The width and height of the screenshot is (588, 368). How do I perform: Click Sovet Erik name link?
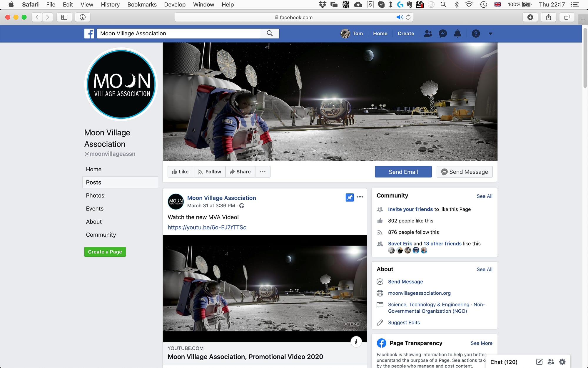point(400,244)
